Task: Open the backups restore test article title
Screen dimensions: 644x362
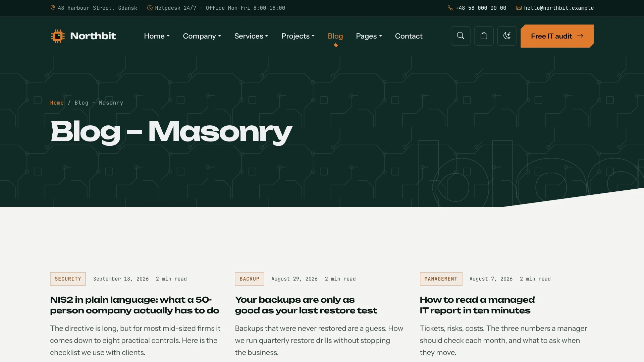Action: [x=306, y=305]
